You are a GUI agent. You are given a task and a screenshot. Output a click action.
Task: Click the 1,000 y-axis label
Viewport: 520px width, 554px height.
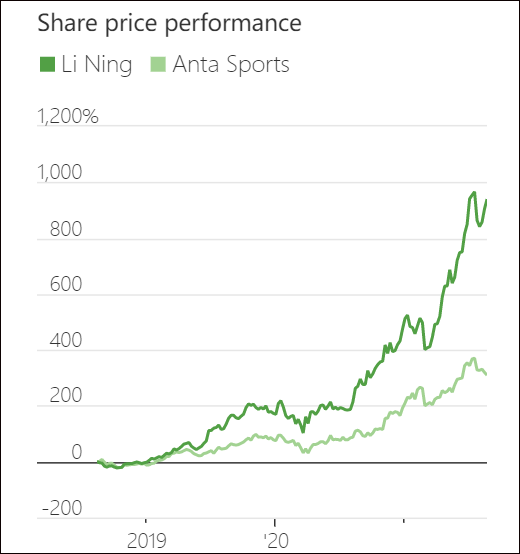coord(60,172)
